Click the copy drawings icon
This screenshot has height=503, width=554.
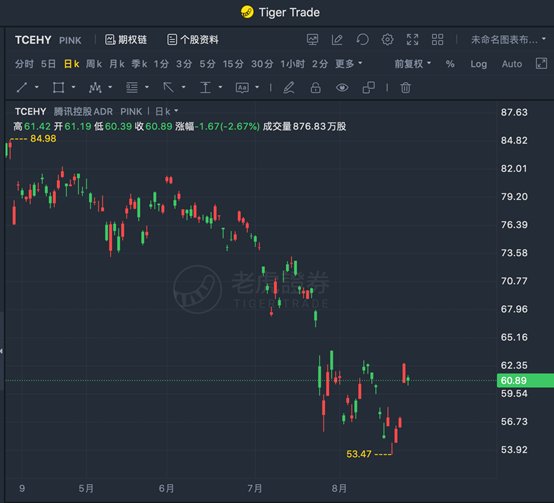click(369, 87)
